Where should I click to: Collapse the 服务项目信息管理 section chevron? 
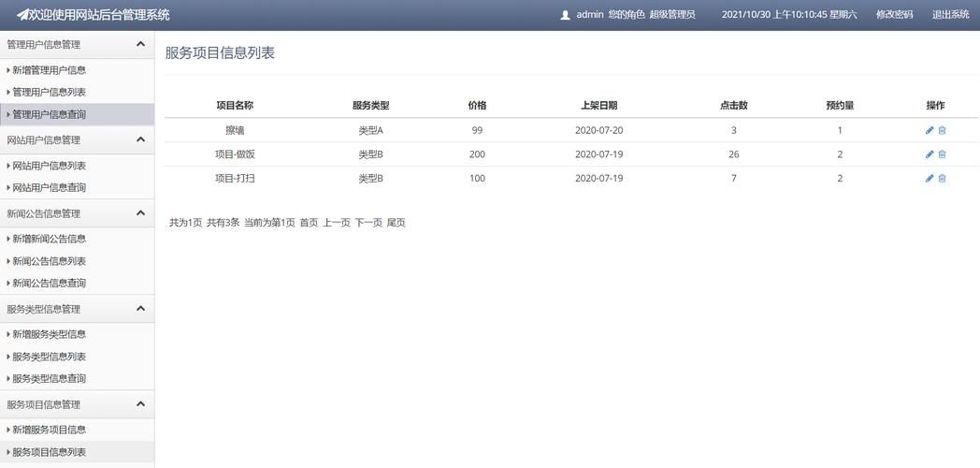[140, 404]
